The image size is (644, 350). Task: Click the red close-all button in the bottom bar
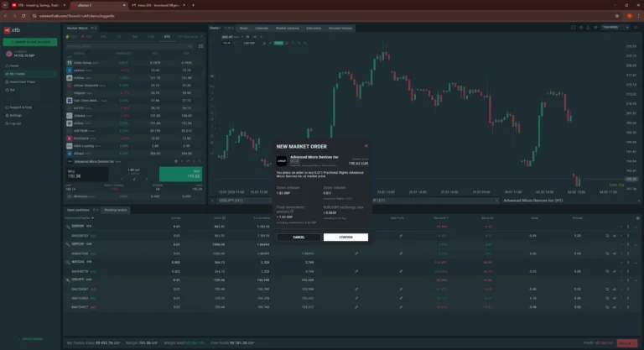pyautogui.click(x=626, y=343)
